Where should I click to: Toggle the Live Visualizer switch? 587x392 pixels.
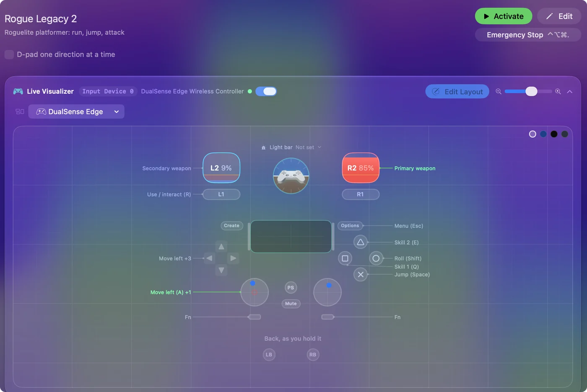click(266, 91)
